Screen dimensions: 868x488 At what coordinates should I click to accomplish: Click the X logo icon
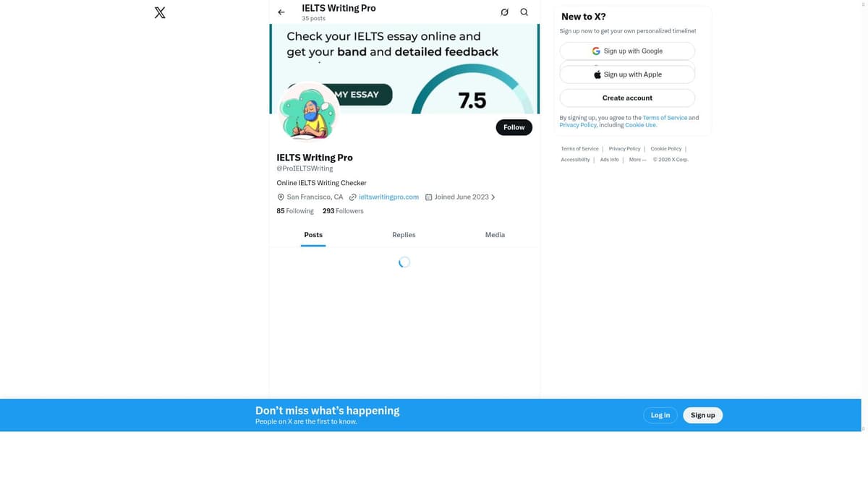[x=160, y=12]
